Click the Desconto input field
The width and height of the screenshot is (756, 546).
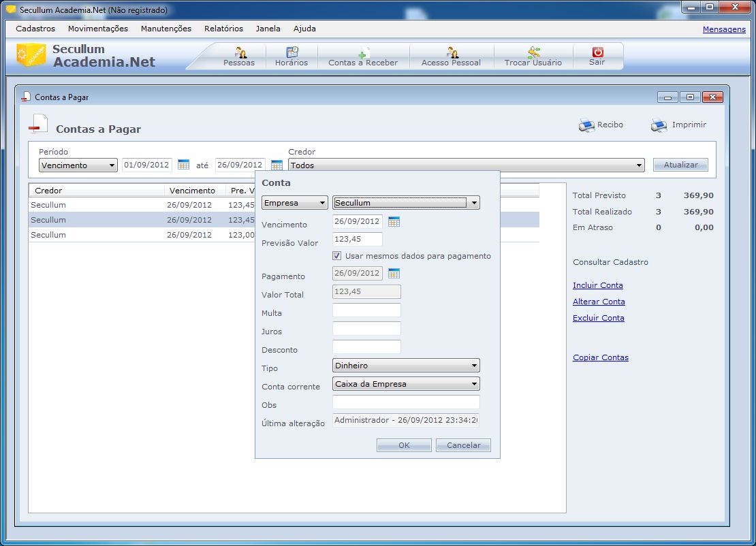[x=366, y=347]
